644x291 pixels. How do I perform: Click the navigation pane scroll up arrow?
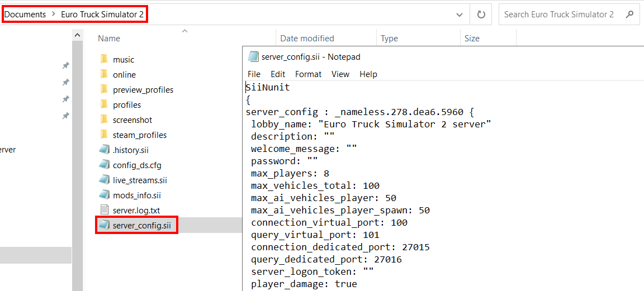(x=78, y=36)
